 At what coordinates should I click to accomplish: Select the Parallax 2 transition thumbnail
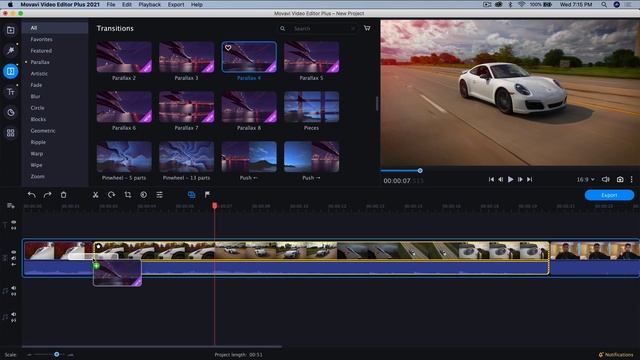(124, 57)
